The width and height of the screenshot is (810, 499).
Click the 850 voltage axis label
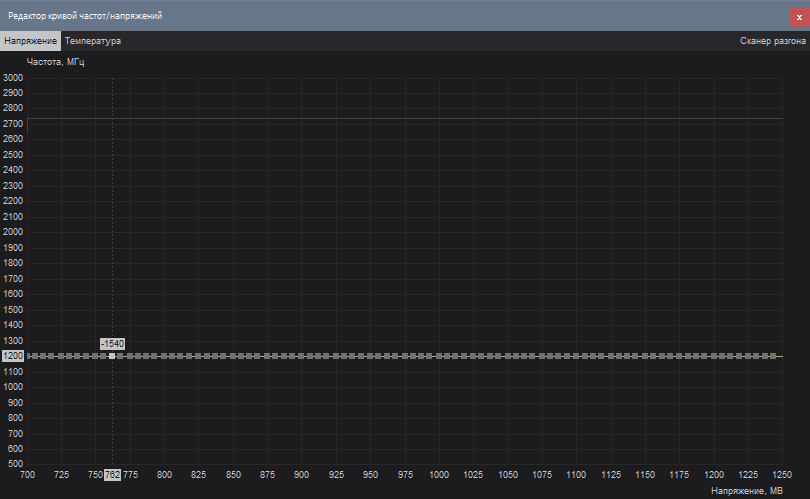tap(233, 475)
